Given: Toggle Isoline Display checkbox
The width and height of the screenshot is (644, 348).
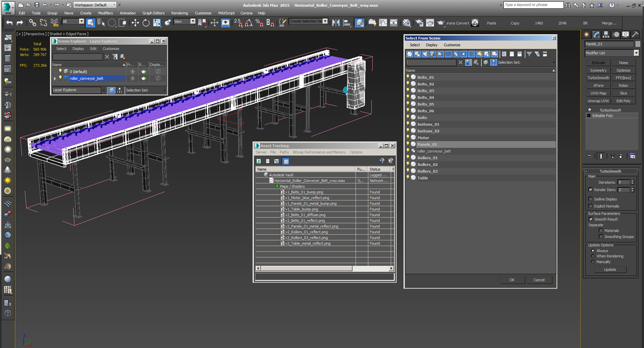Looking at the screenshot, I should 590,199.
